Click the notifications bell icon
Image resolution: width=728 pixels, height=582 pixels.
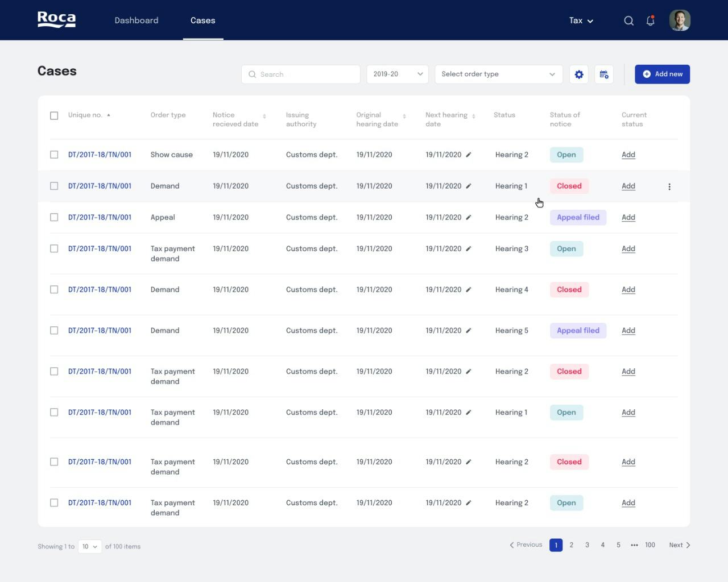[x=650, y=20]
